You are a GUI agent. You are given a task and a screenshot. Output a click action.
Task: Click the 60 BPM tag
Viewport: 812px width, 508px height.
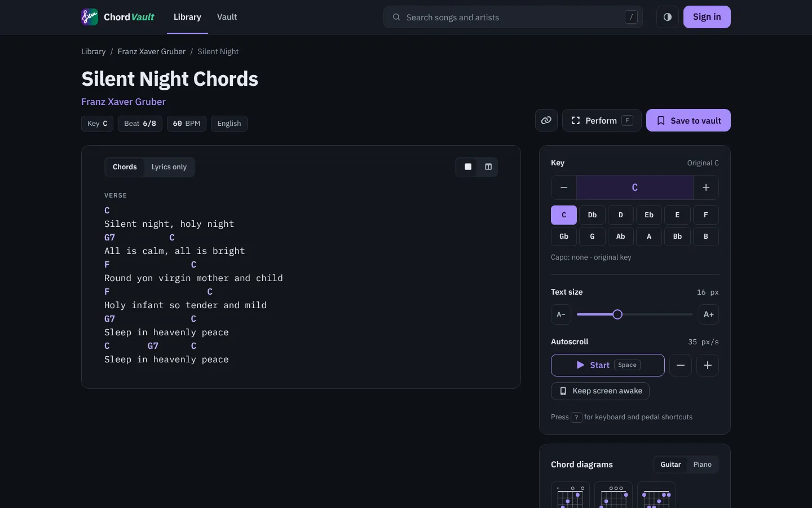coord(187,124)
